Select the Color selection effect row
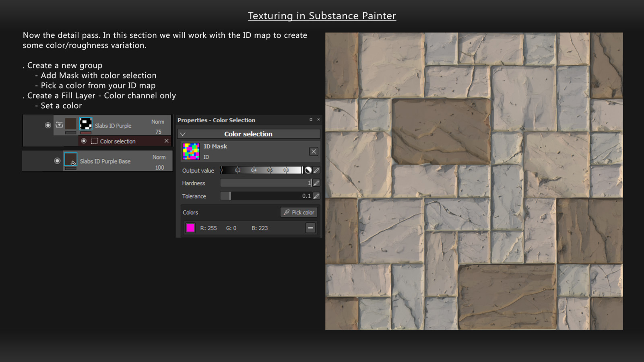644x362 pixels. coord(125,141)
